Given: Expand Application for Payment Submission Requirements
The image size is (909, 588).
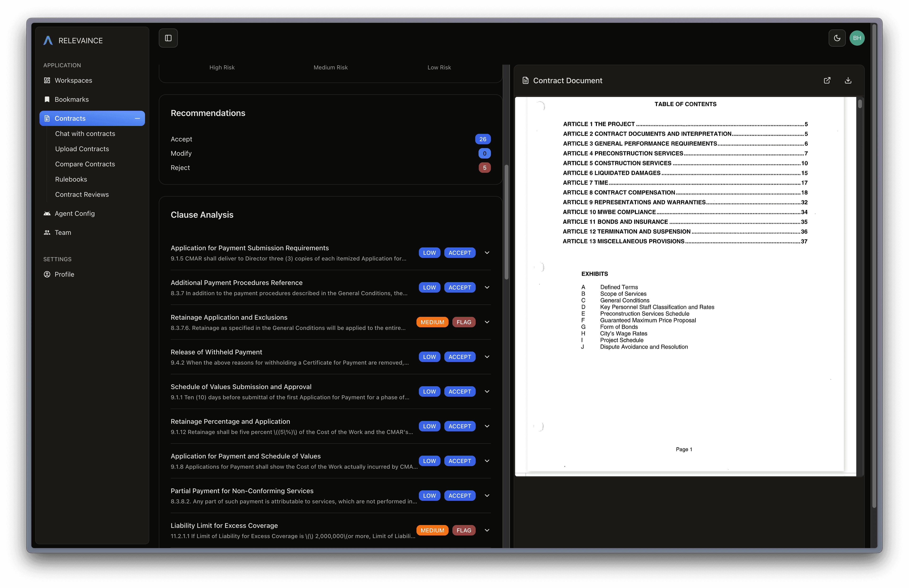Looking at the screenshot, I should click(487, 253).
